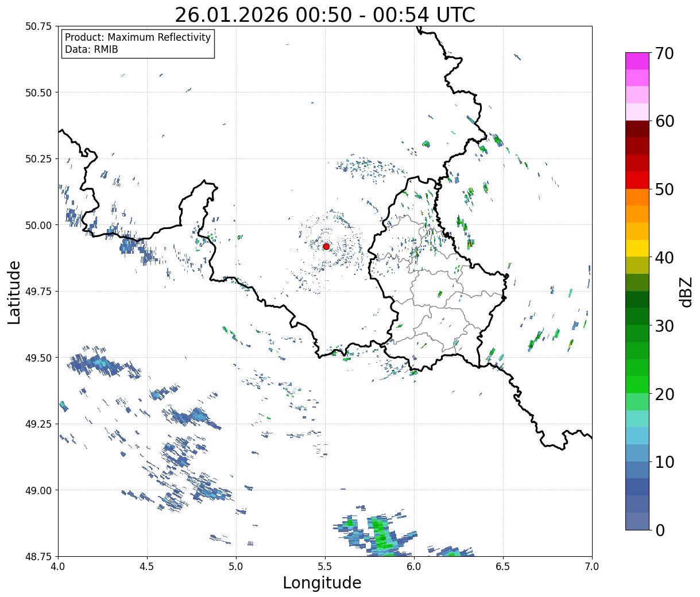Click the colorbar tick label 0
Screen dimensions: 700x597
click(x=660, y=530)
